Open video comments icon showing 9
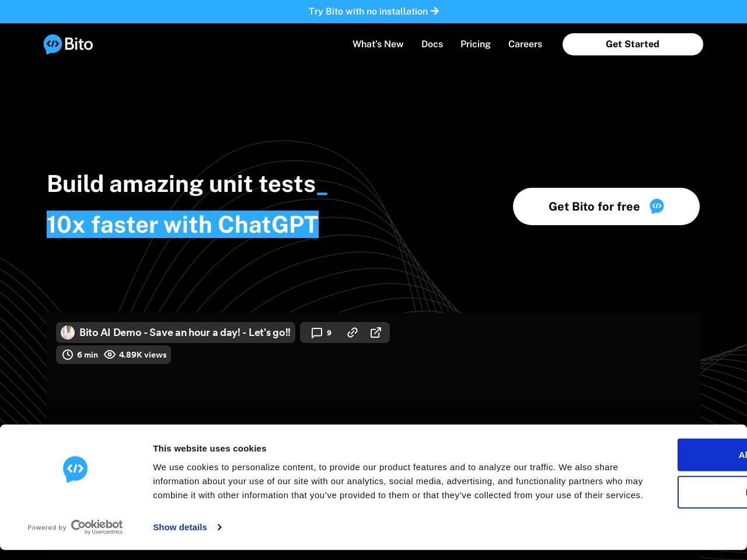 322,332
